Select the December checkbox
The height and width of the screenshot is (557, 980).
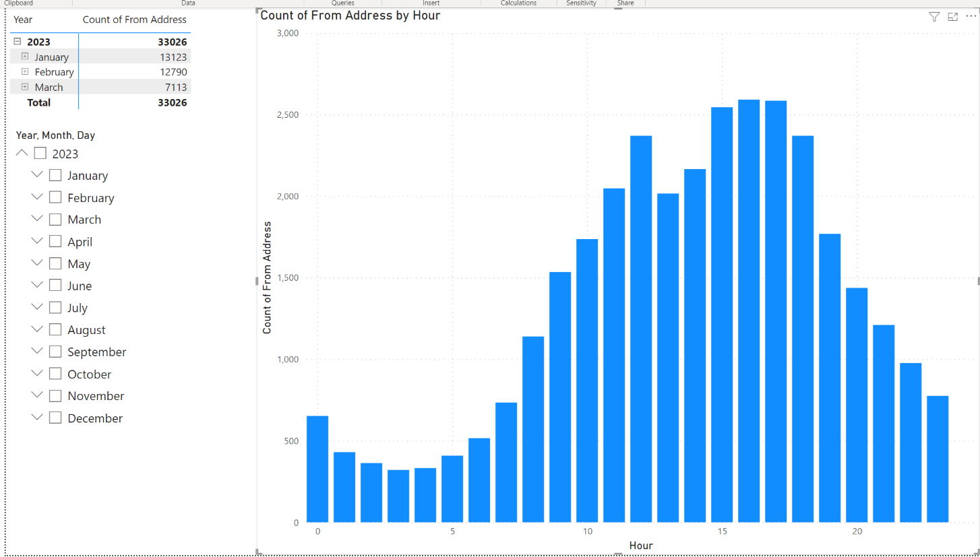[55, 418]
